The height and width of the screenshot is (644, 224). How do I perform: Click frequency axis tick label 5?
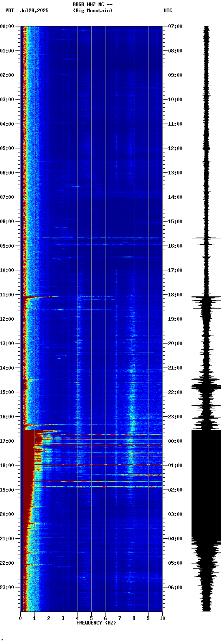click(x=91, y=618)
